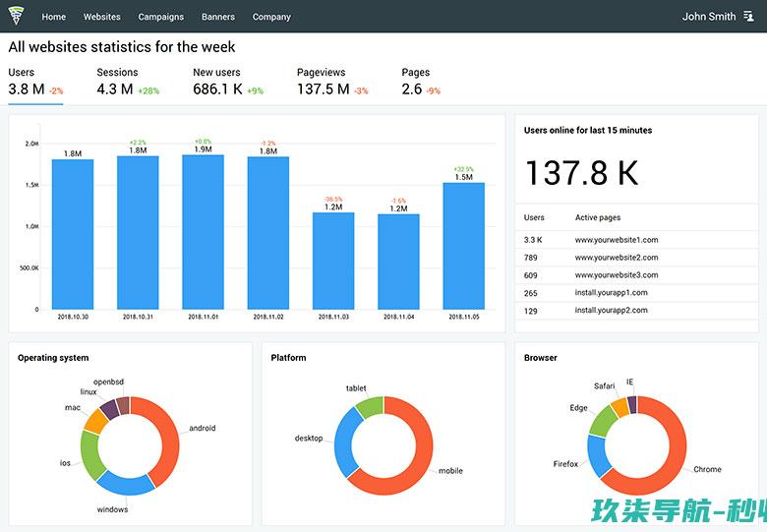Click the Operating system panel title
The image size is (767, 532).
click(x=53, y=358)
